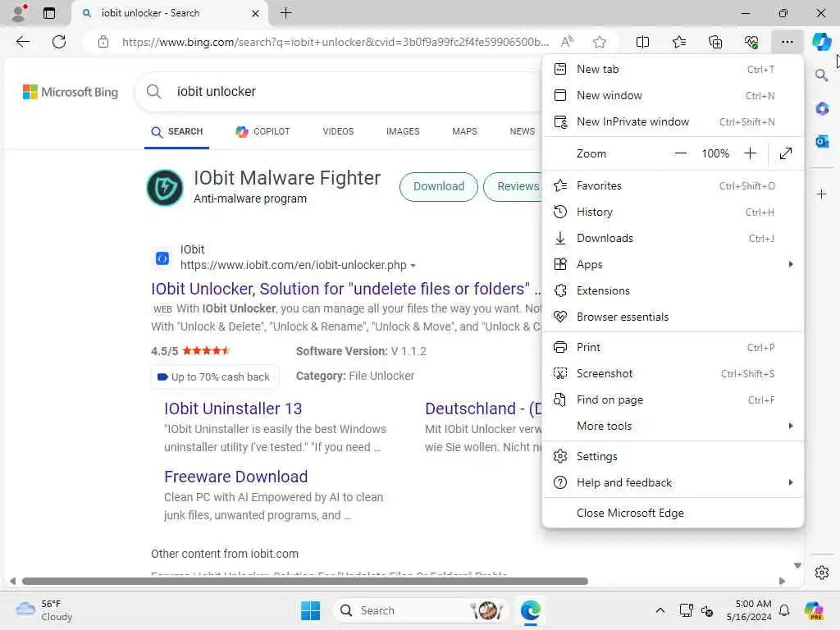Close the iobit unlocker tab
The image size is (840, 630).
coord(256,13)
